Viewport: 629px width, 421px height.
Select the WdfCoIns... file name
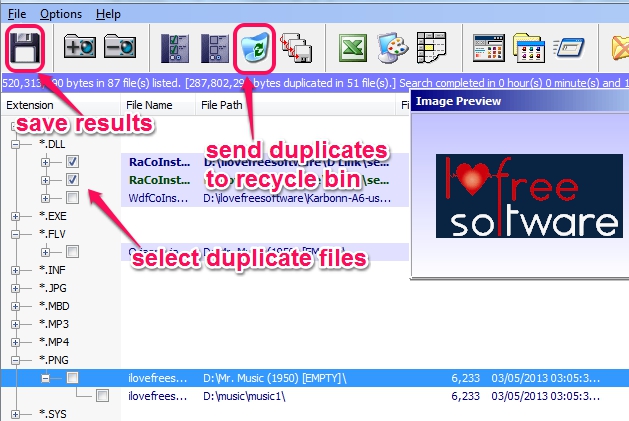158,198
